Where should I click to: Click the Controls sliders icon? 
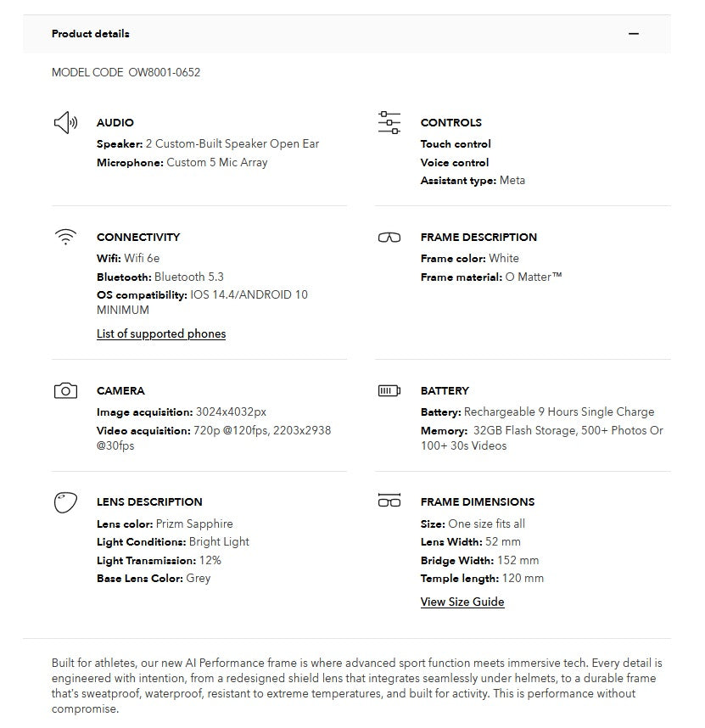pos(389,122)
